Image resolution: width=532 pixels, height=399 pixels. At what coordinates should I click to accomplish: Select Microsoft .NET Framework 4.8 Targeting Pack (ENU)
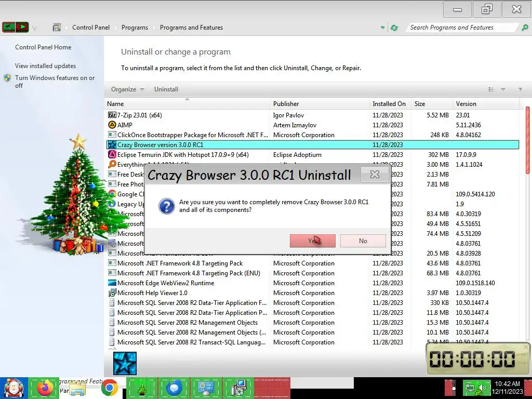click(189, 273)
